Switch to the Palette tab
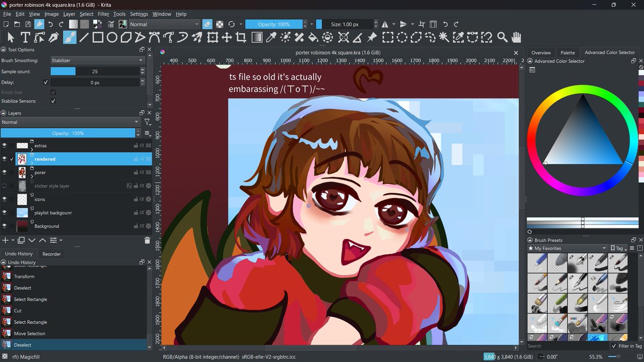Screen dimensions: 644x362 (x=568, y=53)
